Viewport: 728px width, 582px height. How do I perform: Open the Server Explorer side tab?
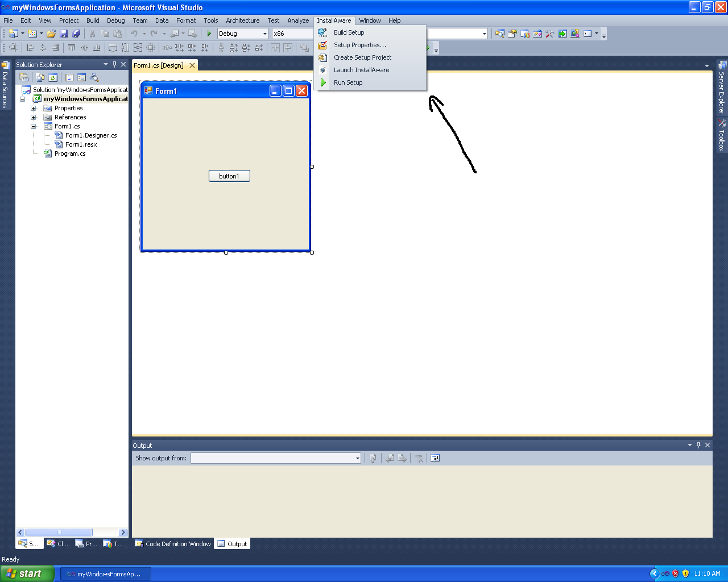coord(722,88)
